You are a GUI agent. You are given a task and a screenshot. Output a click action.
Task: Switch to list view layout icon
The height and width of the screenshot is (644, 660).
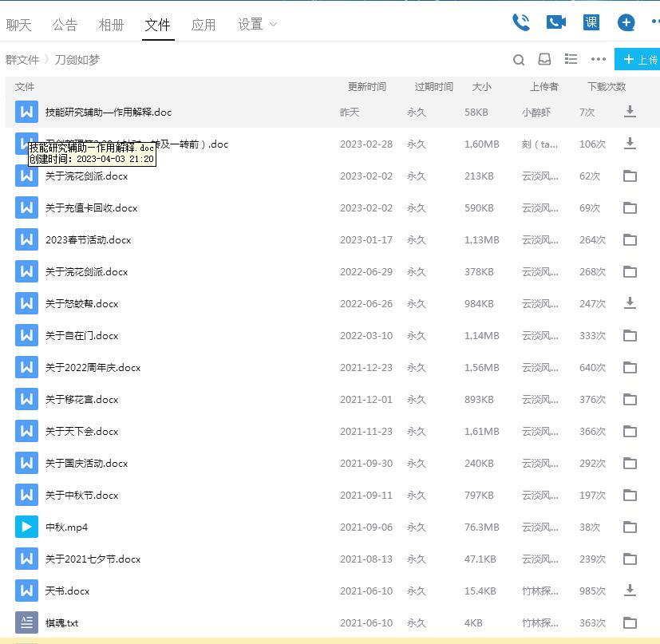(x=571, y=59)
